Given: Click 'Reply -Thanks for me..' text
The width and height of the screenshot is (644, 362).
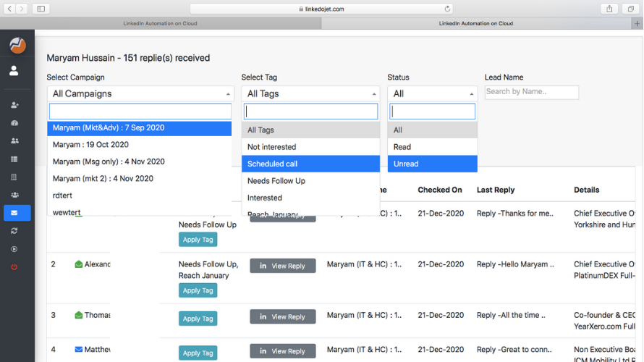Looking at the screenshot, I should 515,214.
